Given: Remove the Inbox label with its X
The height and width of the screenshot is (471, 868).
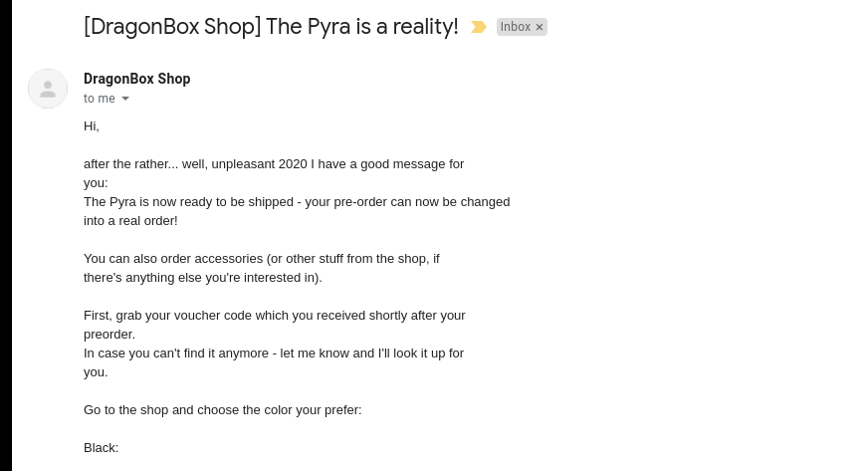Looking at the screenshot, I should pos(540,27).
